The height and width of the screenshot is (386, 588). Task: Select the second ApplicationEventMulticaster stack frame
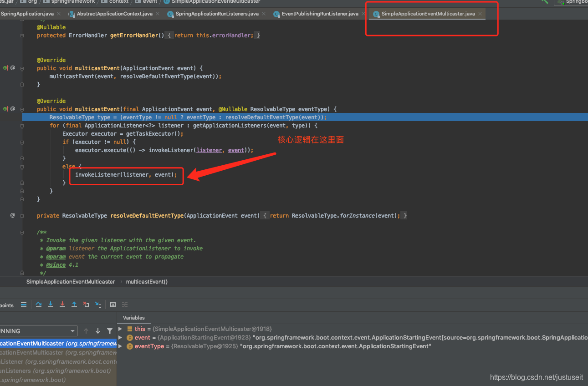(x=58, y=352)
